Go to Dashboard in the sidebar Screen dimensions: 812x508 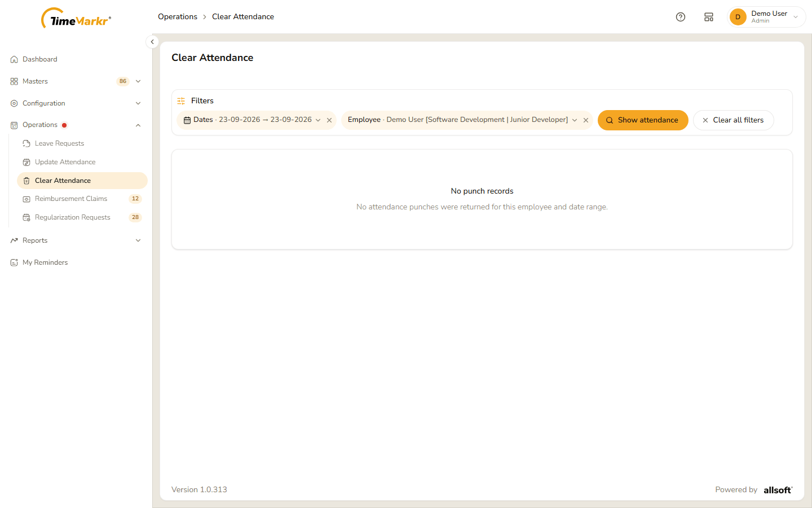point(76,59)
